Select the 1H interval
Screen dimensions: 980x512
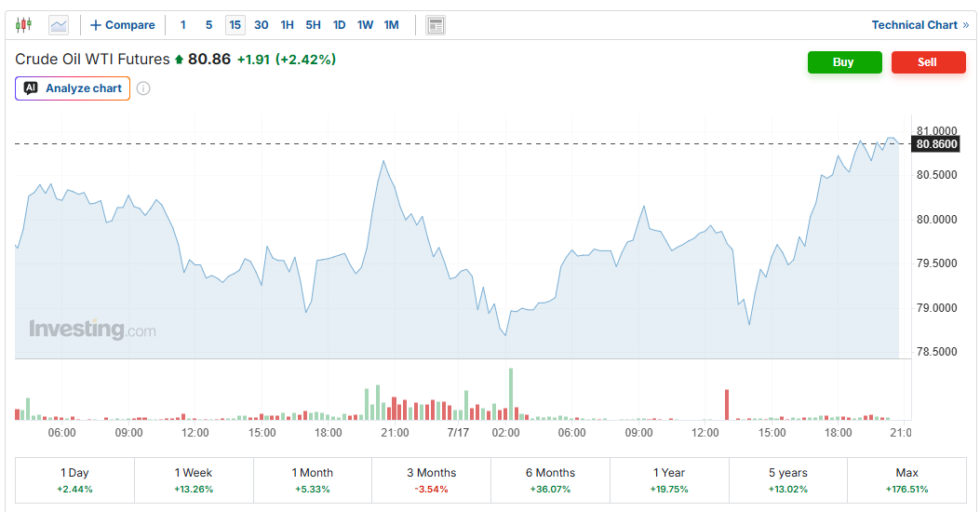coord(287,25)
